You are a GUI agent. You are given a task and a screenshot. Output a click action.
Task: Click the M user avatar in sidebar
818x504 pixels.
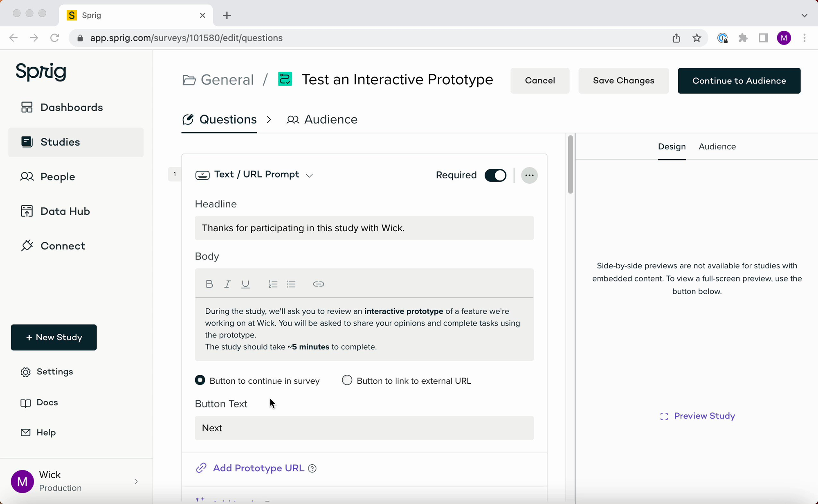point(22,482)
